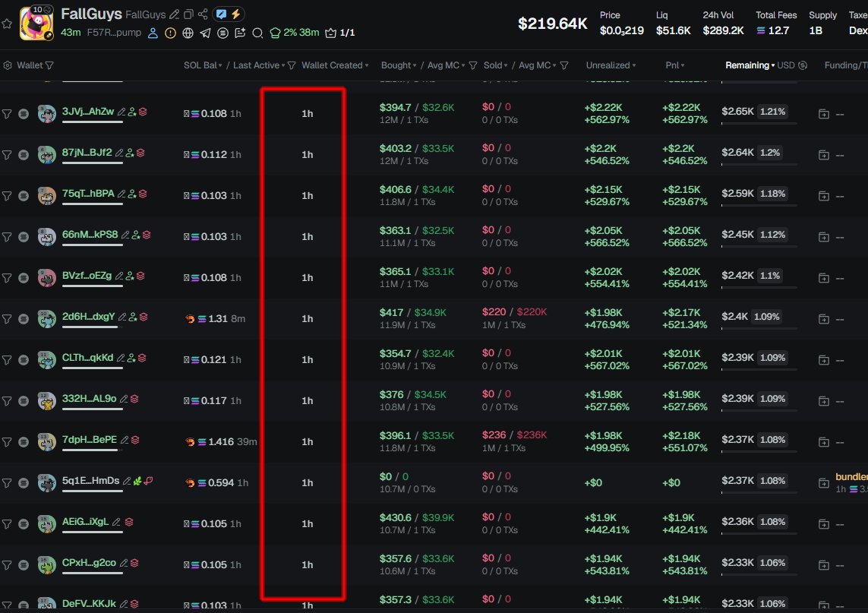
Task: Open table settings gear beside Wallet column
Action: pyautogui.click(x=8, y=65)
